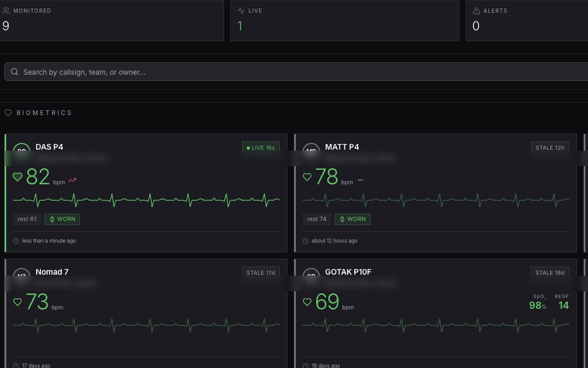The height and width of the screenshot is (368, 588).
Task: Click the pulse icon beside Live
Action: [241, 10]
